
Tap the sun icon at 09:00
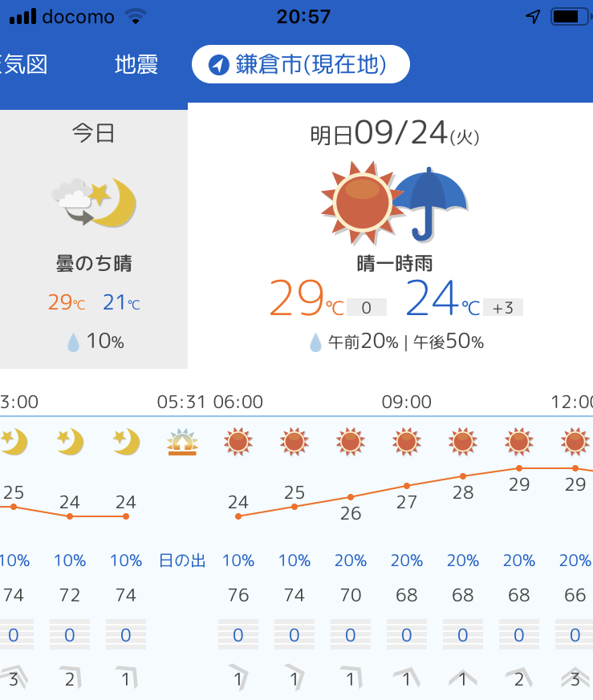407,442
